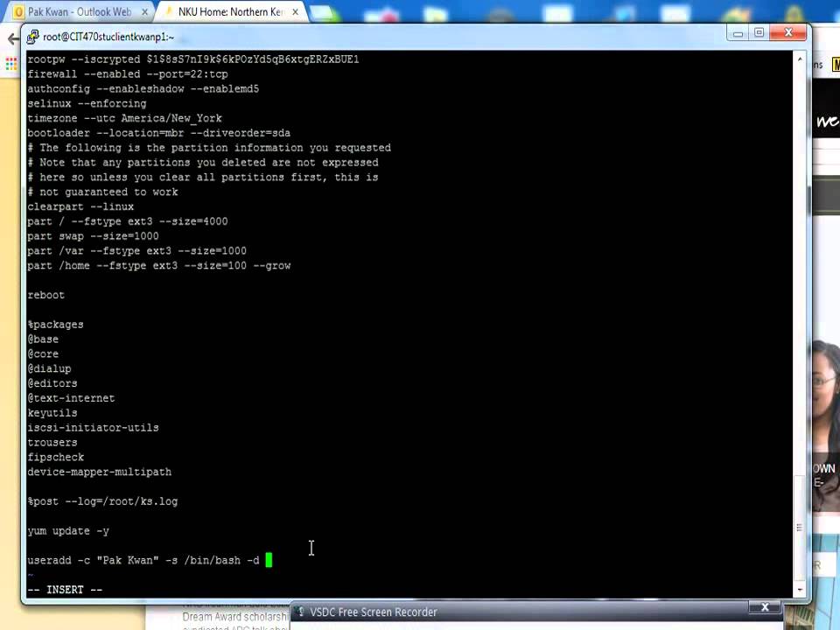Viewport: 840px width, 630px height.
Task: Click the '@text-internet' package line
Action: point(71,399)
